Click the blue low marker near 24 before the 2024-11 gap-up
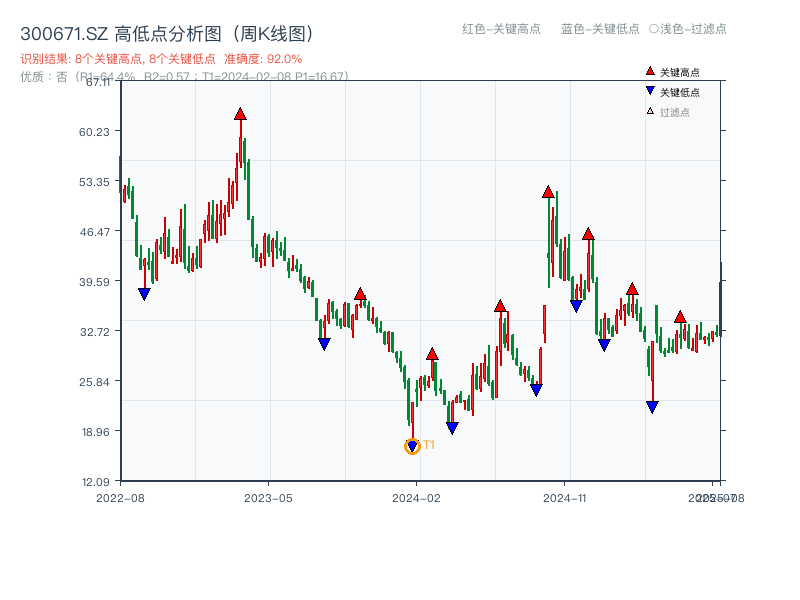The height and width of the screenshot is (600, 800). point(536,390)
